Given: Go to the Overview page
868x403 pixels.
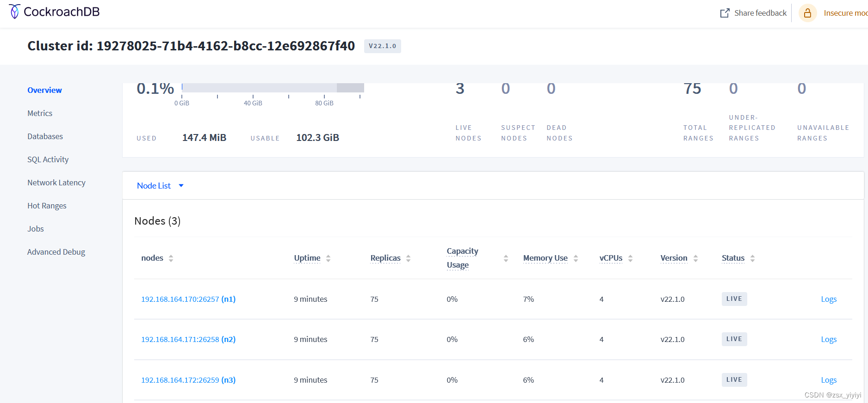Looking at the screenshot, I should 44,90.
